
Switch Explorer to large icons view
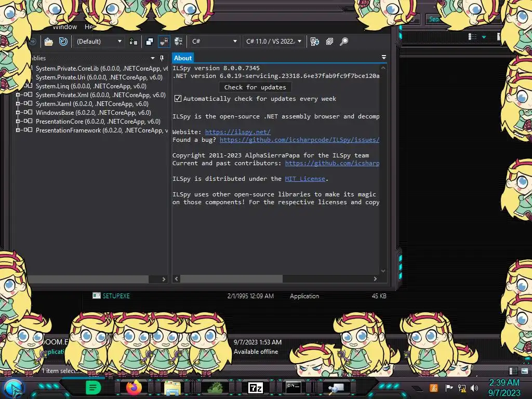(x=525, y=371)
